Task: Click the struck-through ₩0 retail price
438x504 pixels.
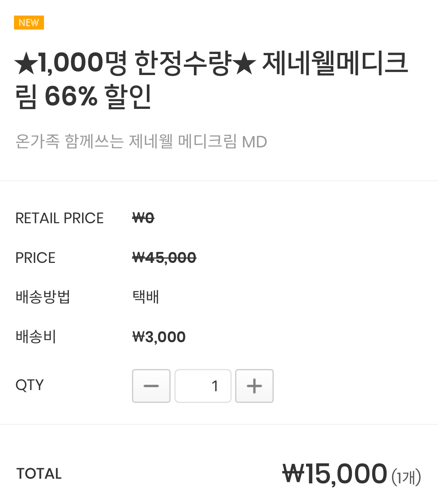Action: point(143,218)
